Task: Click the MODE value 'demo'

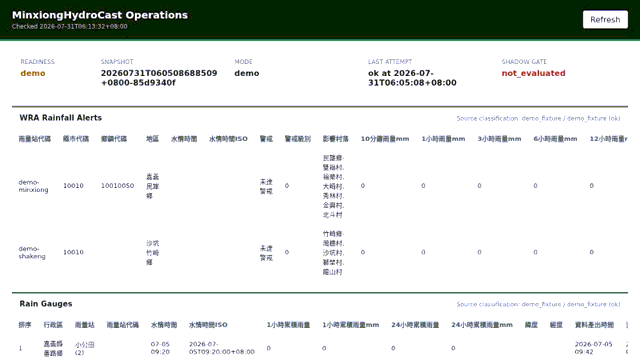Action: pos(247,73)
